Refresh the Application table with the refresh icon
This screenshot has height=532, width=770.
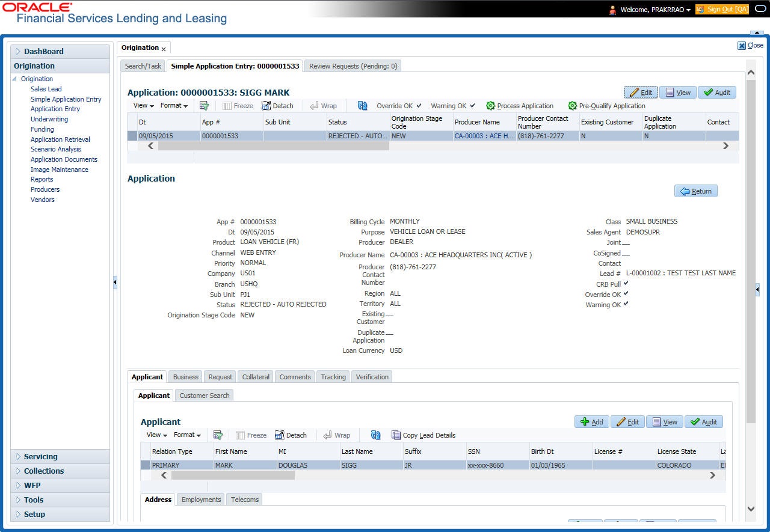point(362,106)
